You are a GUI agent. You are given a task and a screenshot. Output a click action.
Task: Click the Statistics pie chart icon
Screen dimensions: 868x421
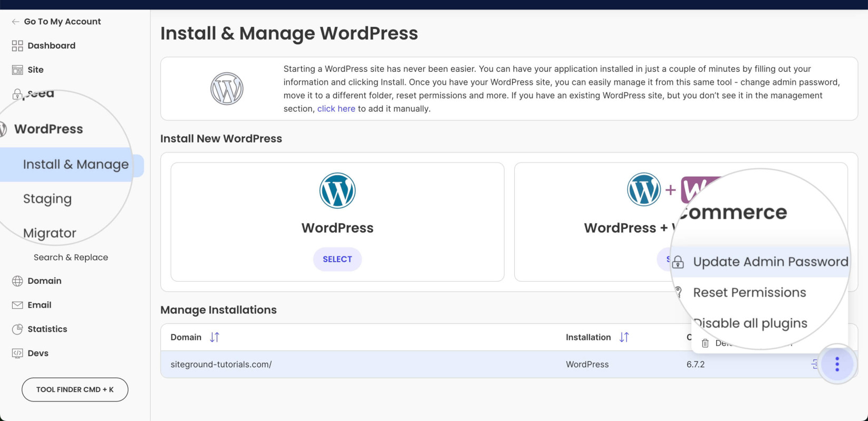coord(17,329)
